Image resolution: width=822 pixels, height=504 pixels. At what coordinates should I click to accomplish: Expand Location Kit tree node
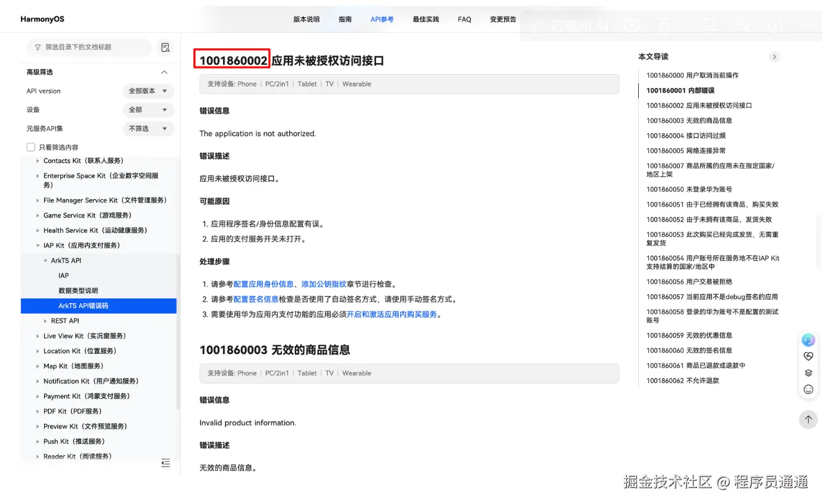click(x=38, y=351)
